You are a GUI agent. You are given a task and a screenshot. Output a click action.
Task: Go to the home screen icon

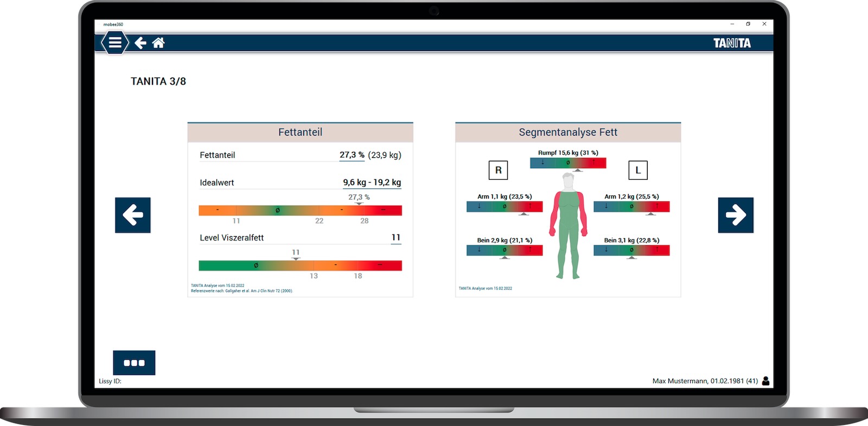point(158,43)
